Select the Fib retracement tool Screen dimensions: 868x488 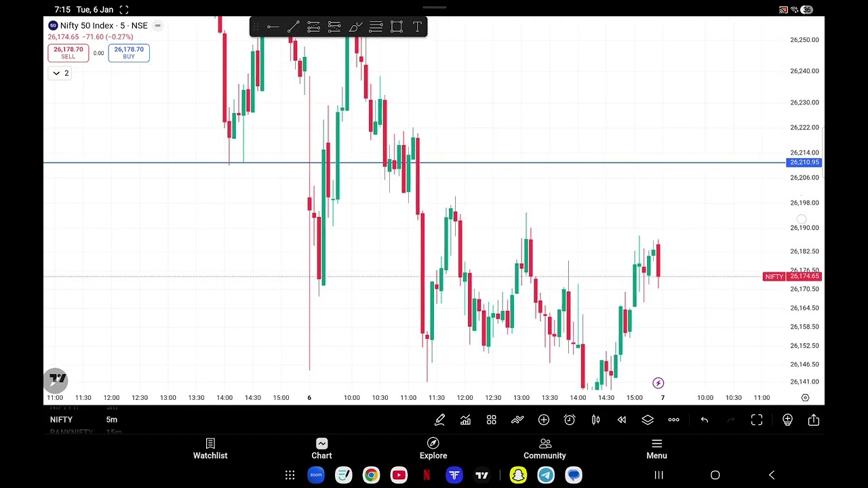click(x=313, y=27)
